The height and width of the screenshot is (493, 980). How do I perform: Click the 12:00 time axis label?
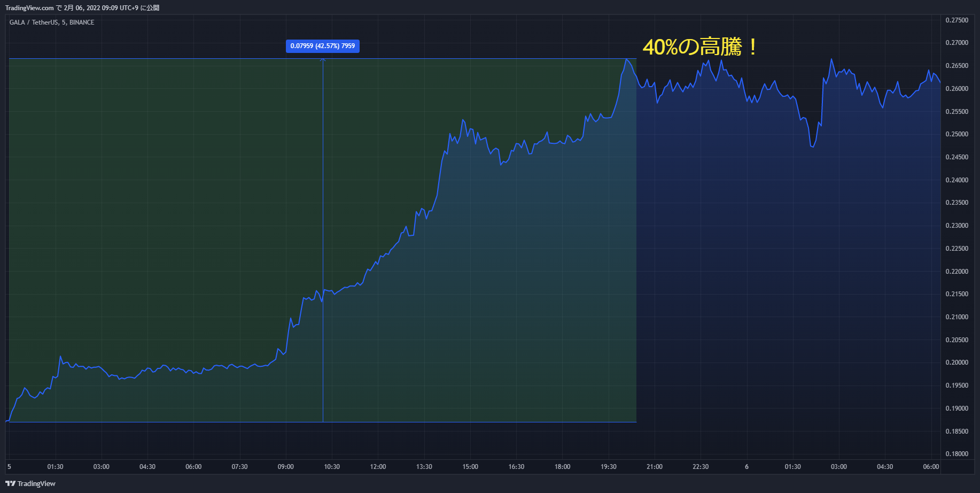tap(378, 467)
